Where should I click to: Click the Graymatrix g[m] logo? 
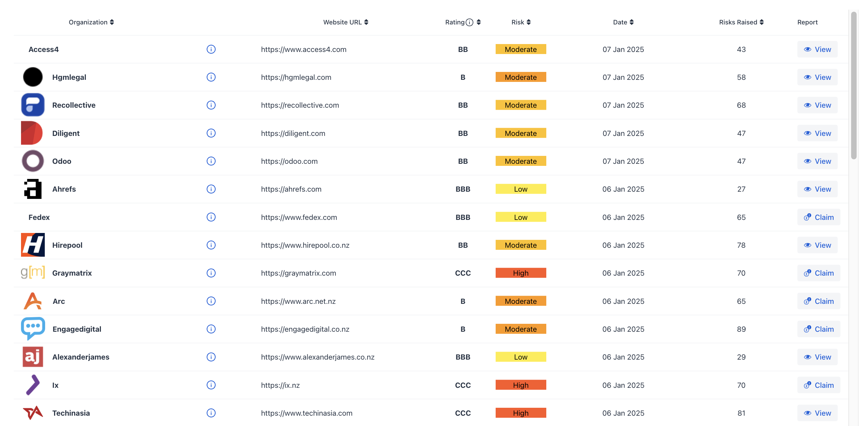(x=33, y=273)
